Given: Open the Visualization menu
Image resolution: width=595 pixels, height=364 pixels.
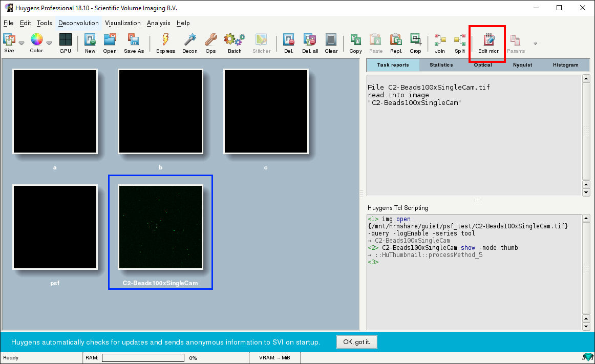Looking at the screenshot, I should [122, 23].
